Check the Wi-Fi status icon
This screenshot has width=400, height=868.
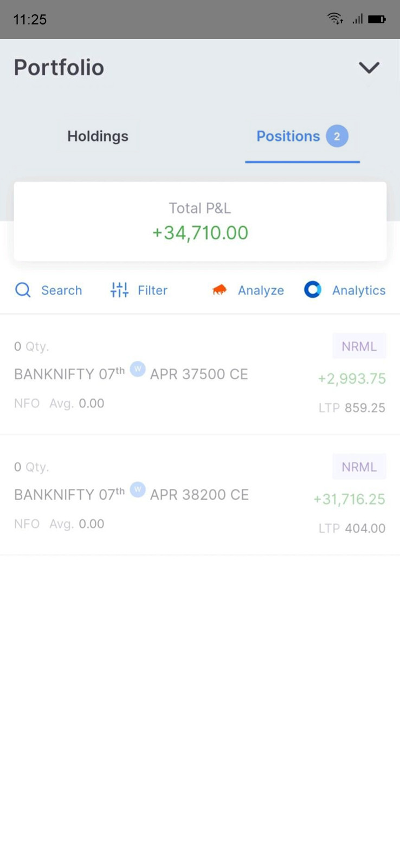click(335, 20)
